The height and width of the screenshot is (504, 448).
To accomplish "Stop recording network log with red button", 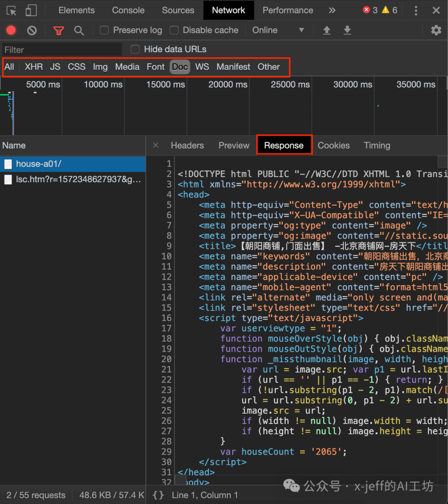I will (x=11, y=30).
